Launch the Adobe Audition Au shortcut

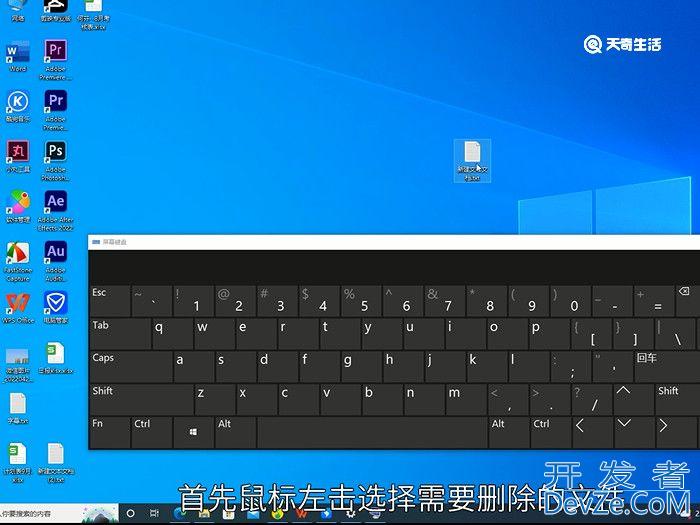(x=55, y=261)
